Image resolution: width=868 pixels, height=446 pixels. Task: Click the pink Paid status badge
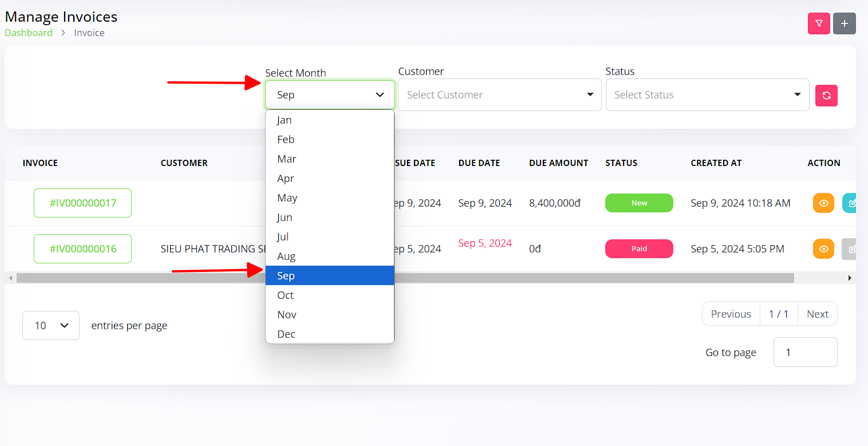click(x=639, y=248)
